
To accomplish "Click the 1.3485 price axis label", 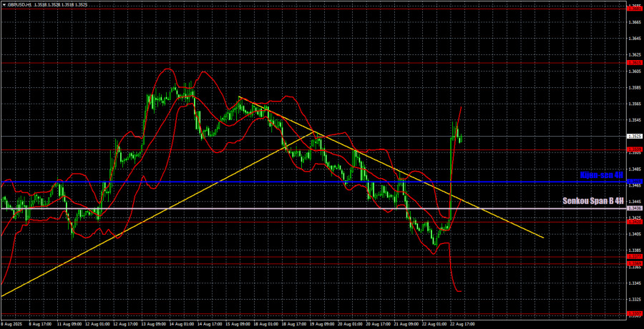I will [634, 169].
